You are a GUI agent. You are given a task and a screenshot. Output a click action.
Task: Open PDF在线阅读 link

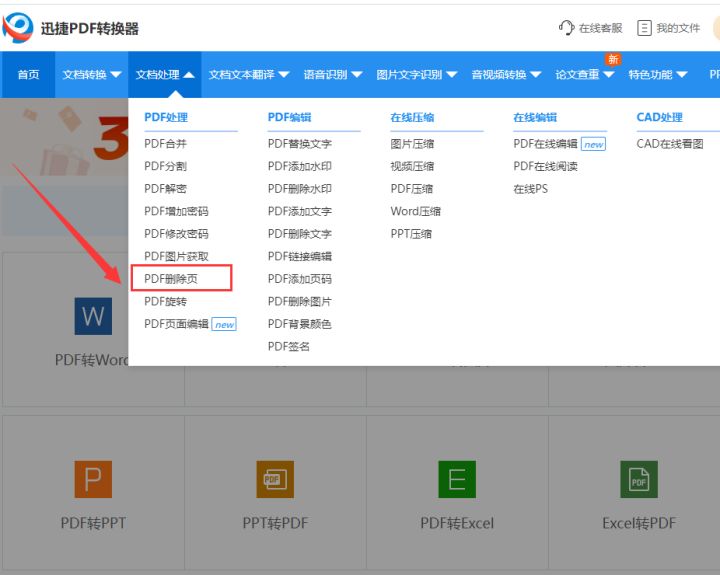(x=546, y=166)
